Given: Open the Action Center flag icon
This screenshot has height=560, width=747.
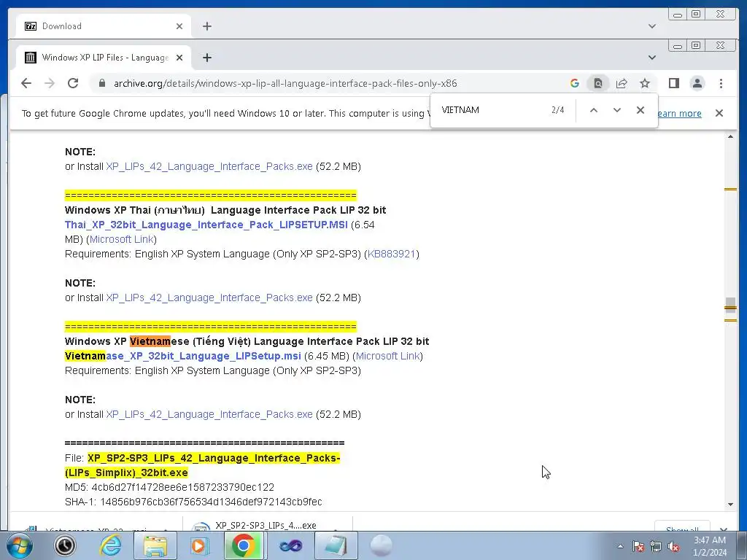Looking at the screenshot, I should (x=638, y=547).
